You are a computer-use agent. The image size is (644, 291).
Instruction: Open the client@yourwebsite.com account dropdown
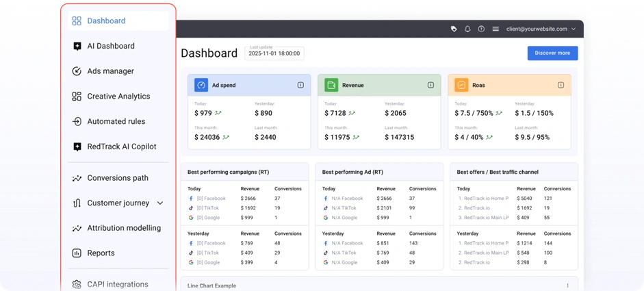541,29
